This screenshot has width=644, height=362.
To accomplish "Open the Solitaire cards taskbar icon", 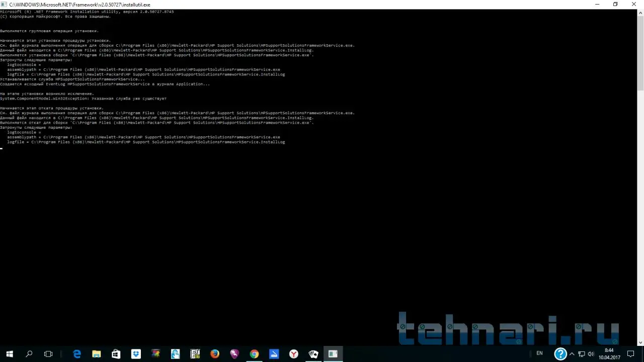I will pyautogui.click(x=313, y=354).
